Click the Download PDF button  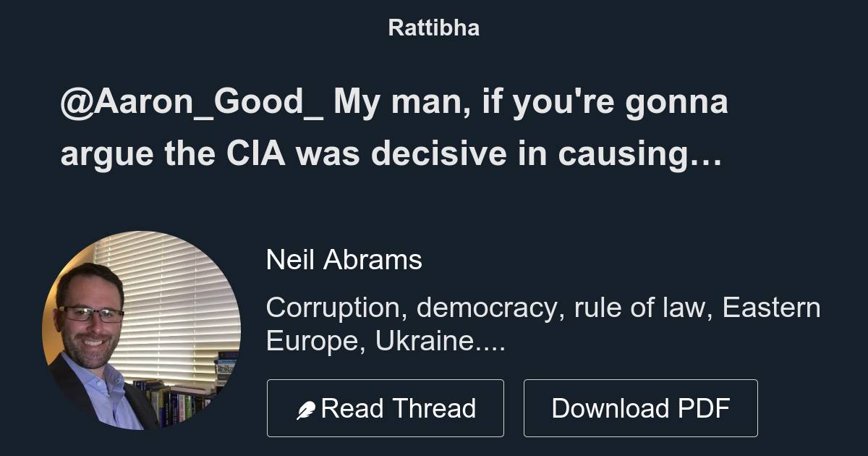[x=641, y=408]
